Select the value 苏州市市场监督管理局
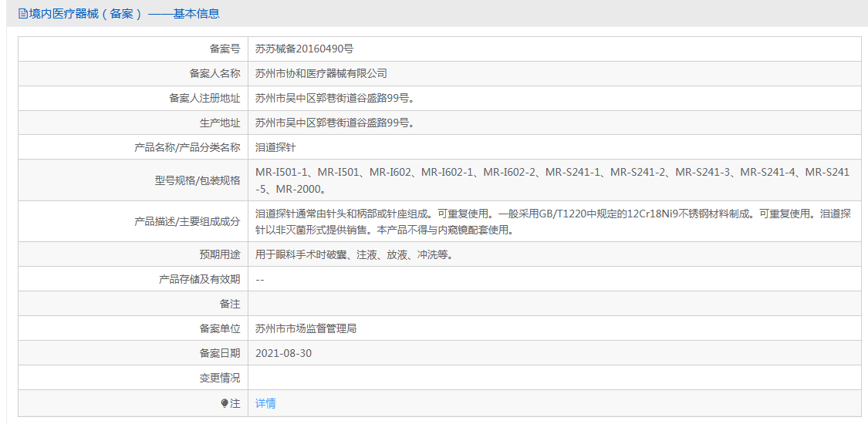Viewport: 868px width, 424px height. point(306,329)
